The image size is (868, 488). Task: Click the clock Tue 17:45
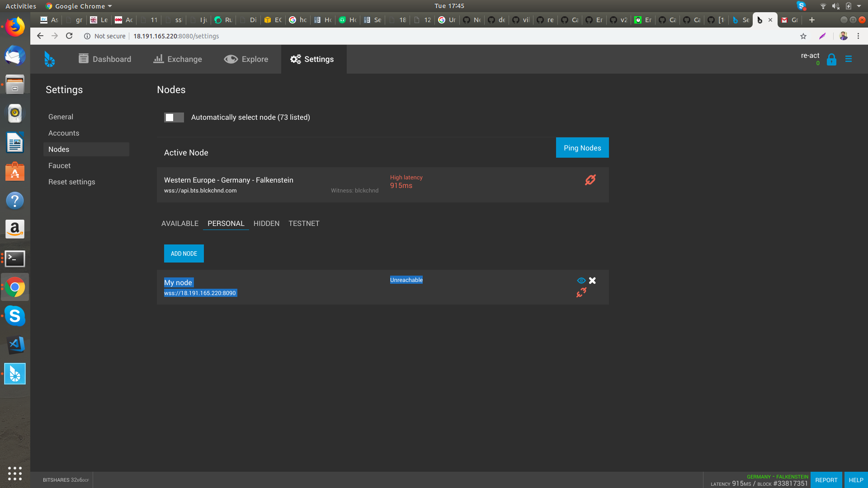[449, 6]
